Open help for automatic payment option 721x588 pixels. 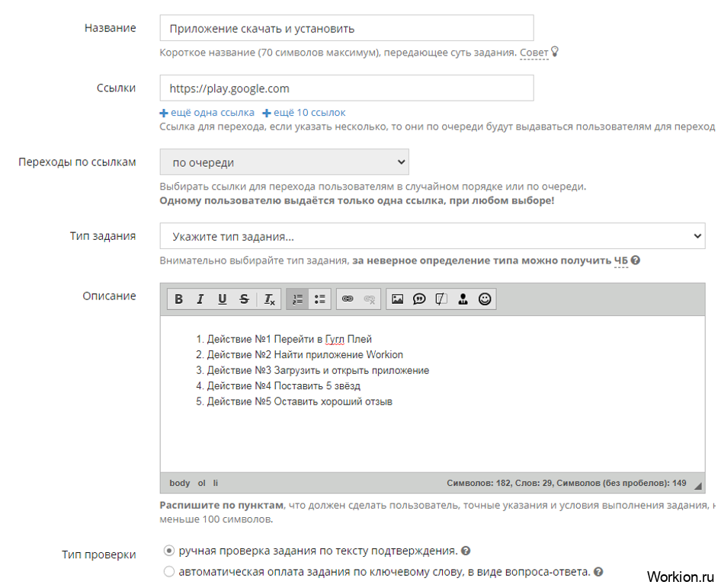click(598, 572)
